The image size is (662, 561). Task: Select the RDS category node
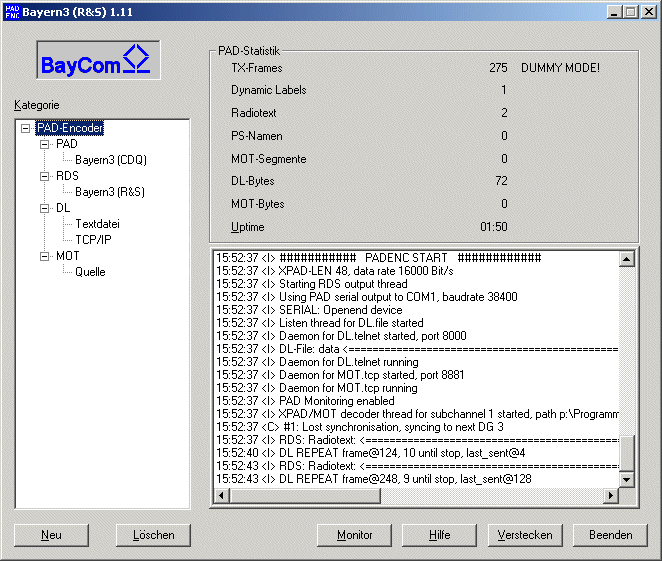pos(68,176)
